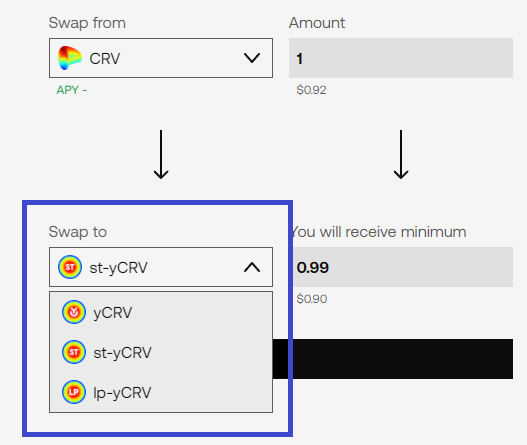Click the black action button
The height and width of the screenshot is (445, 527).
pos(393,359)
